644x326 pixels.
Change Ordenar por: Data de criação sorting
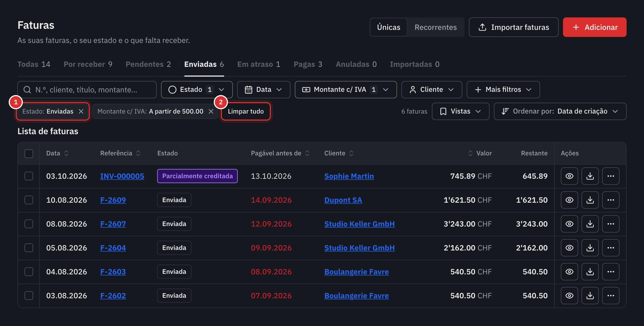(560, 111)
